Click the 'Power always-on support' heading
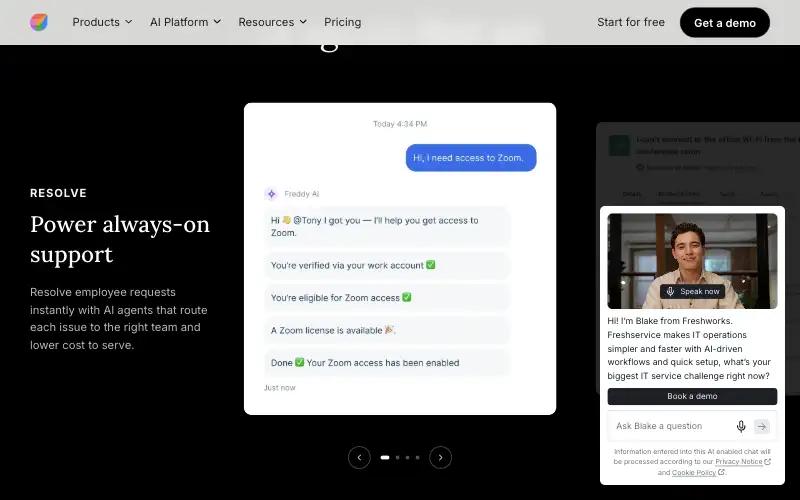This screenshot has width=800, height=500. click(x=120, y=239)
